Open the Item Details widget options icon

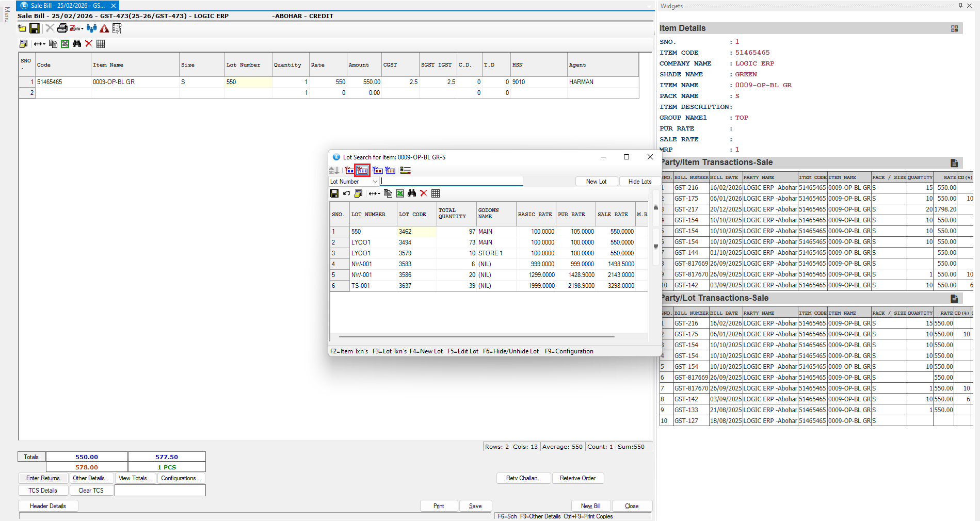tap(954, 29)
